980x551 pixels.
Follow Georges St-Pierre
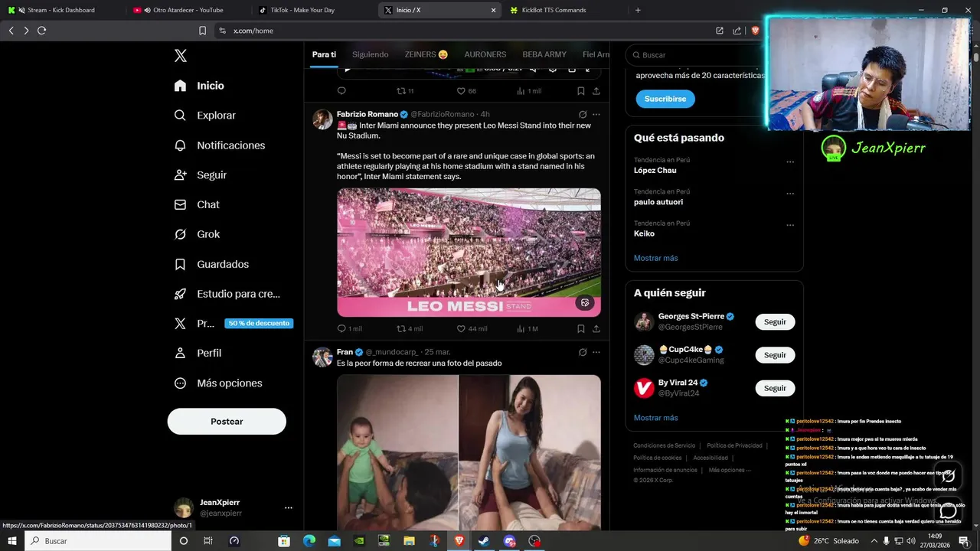(775, 322)
